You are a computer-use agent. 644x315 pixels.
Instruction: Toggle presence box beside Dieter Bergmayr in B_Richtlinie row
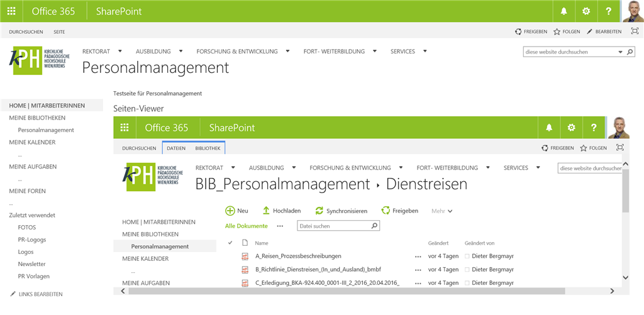point(467,270)
